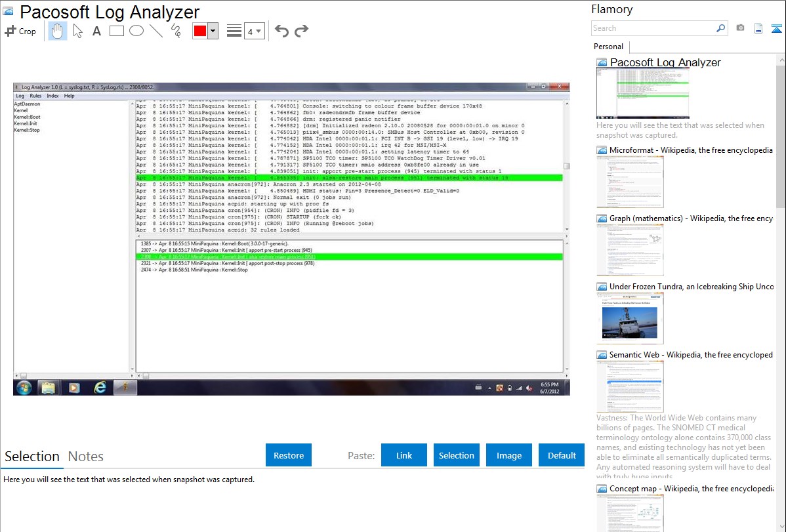Click the line thickness icon
Screen dimensions: 786x532
coord(234,31)
